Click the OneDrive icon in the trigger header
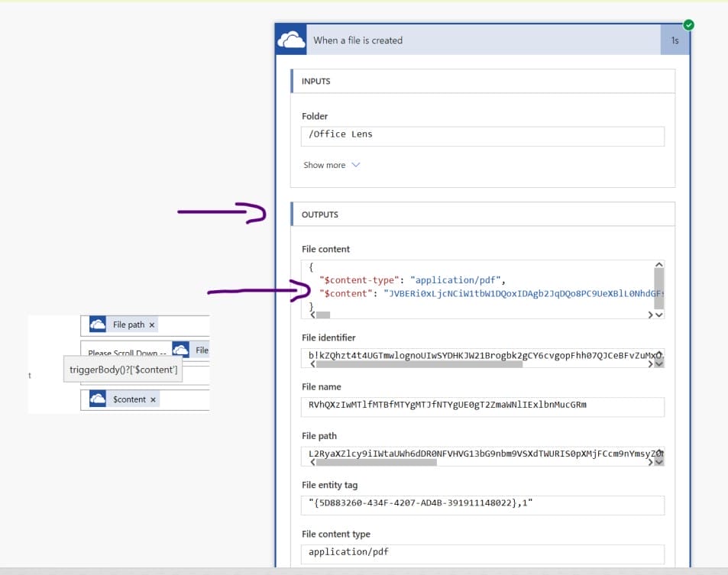 [x=290, y=39]
